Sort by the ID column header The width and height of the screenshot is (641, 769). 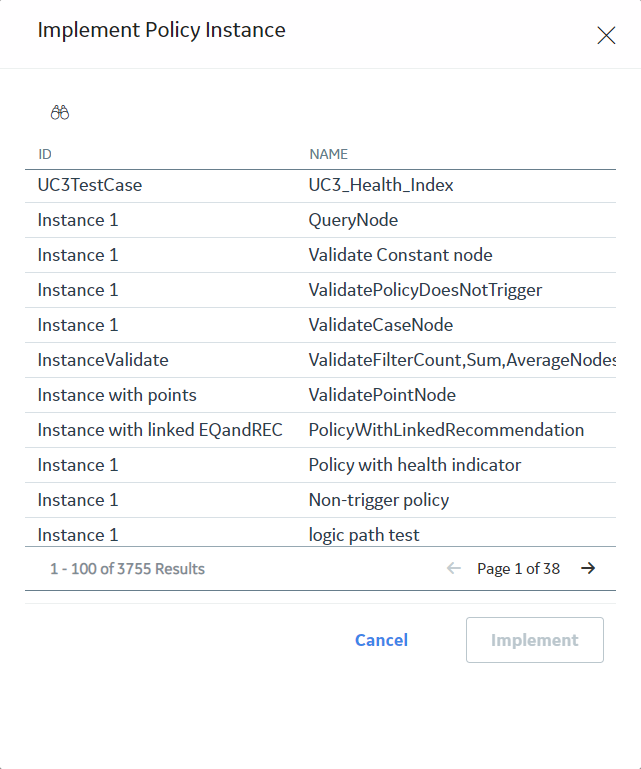(45, 154)
